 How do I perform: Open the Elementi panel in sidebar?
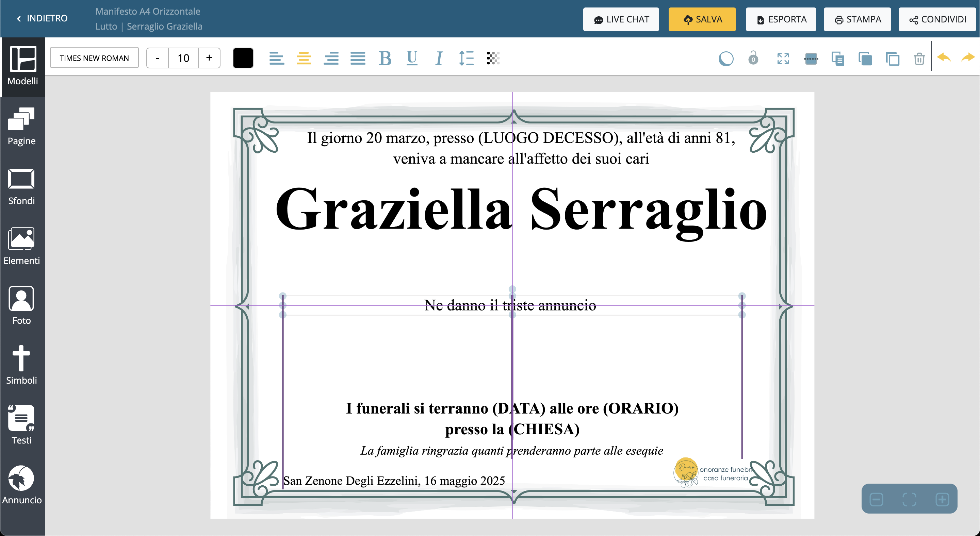pyautogui.click(x=22, y=246)
